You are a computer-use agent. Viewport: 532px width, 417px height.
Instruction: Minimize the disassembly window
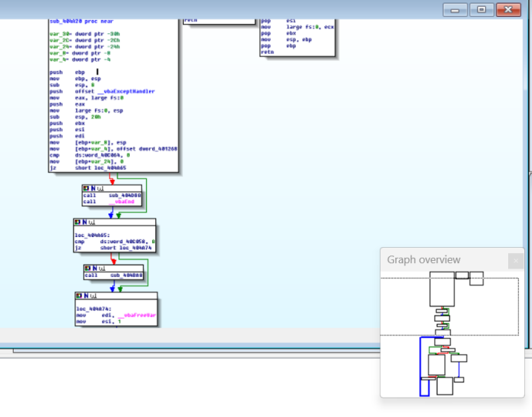pos(455,9)
